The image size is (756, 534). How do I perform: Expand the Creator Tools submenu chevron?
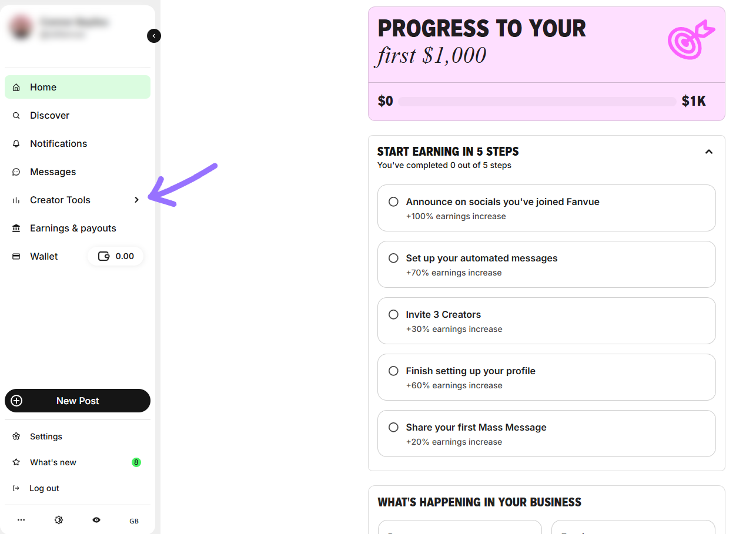pyautogui.click(x=136, y=200)
